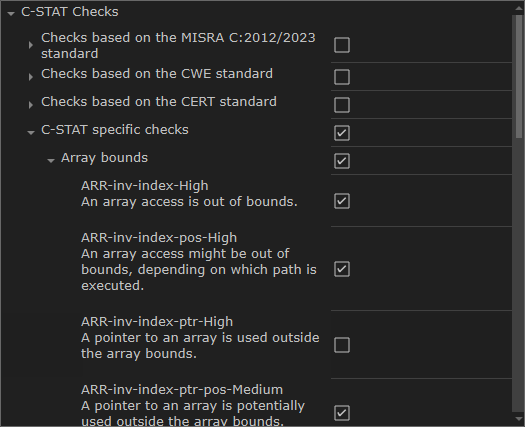This screenshot has height=427, width=525.
Task: Enable the CWE standard checks checkbox
Action: [342, 77]
